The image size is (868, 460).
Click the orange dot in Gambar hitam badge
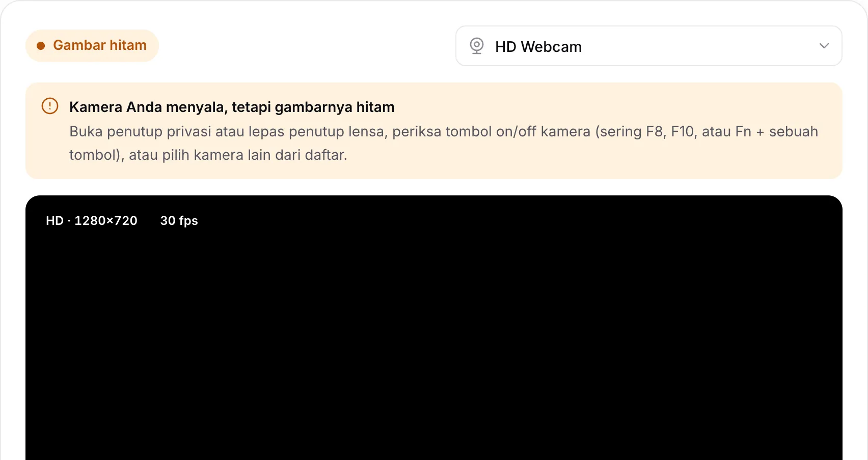pos(41,46)
